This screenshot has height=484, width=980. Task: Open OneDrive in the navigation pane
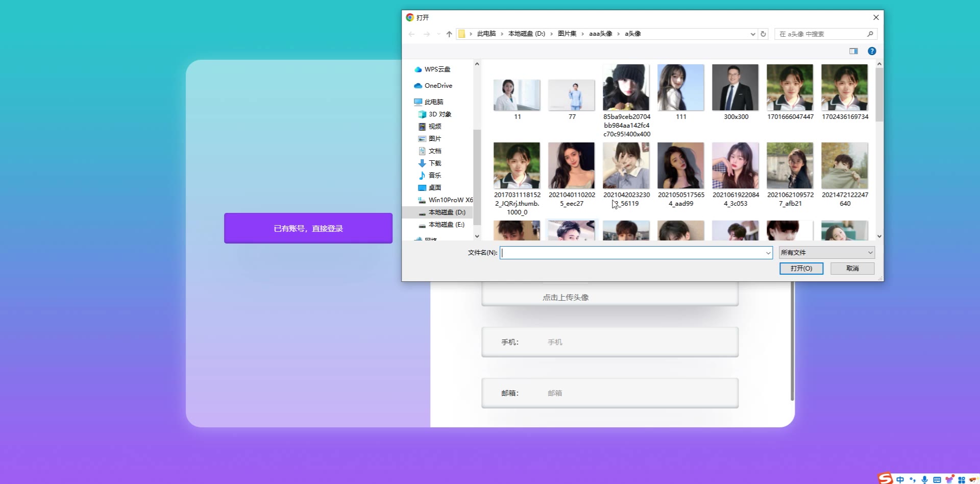click(x=433, y=86)
